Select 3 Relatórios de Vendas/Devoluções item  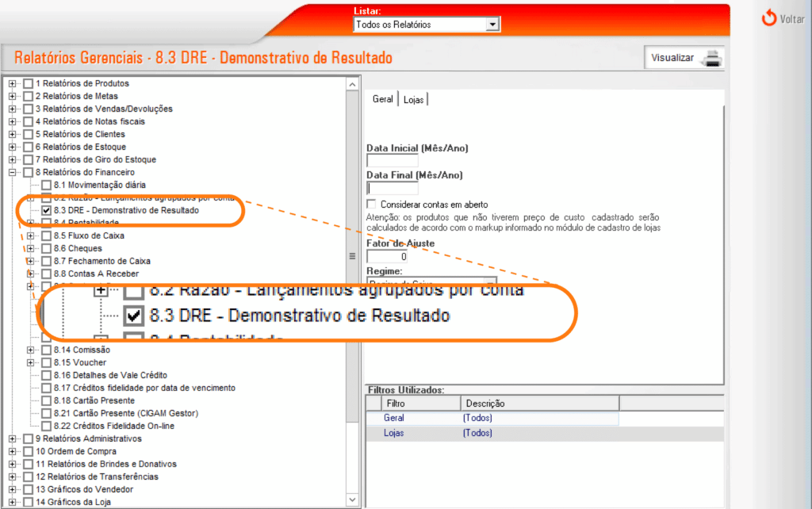(x=104, y=109)
